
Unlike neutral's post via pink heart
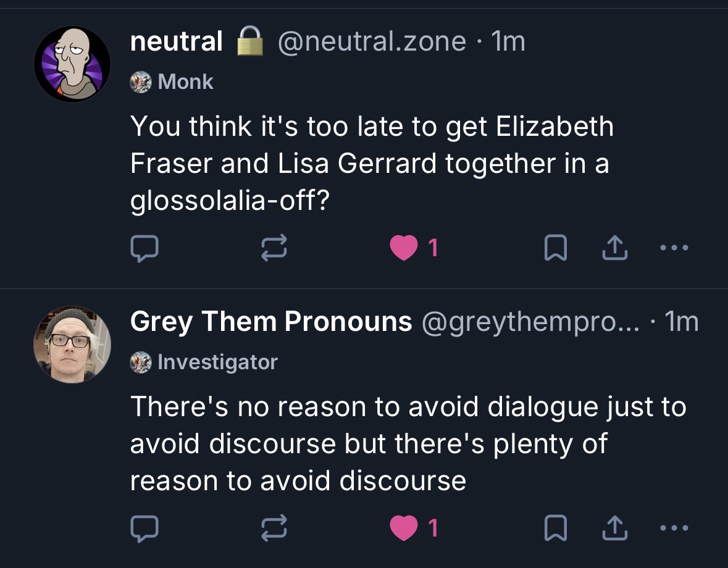403,248
